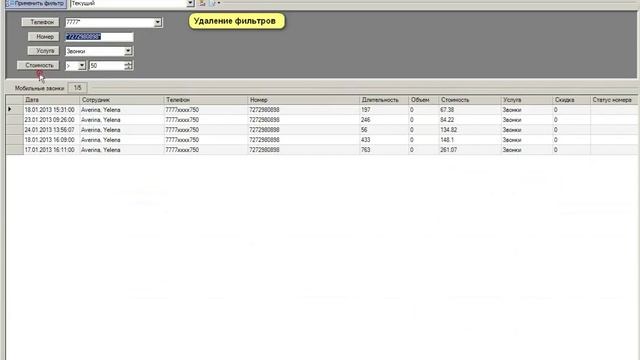This screenshot has width=640, height=360.
Task: Select the cell 17.01.2013 16:11:00
Action: coord(51,150)
